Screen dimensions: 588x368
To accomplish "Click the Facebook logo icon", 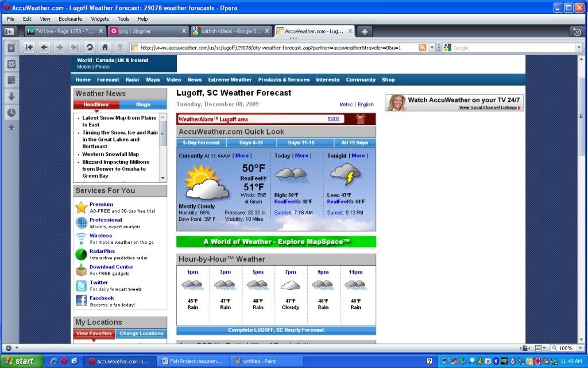I will click(x=81, y=301).
